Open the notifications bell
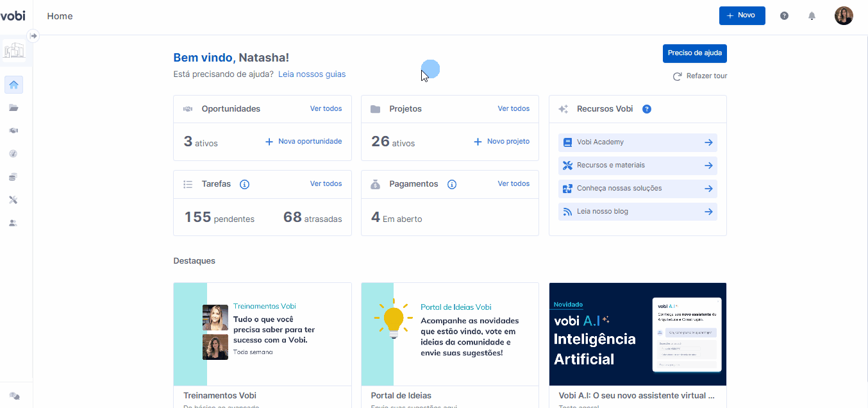The image size is (868, 408). point(812,16)
